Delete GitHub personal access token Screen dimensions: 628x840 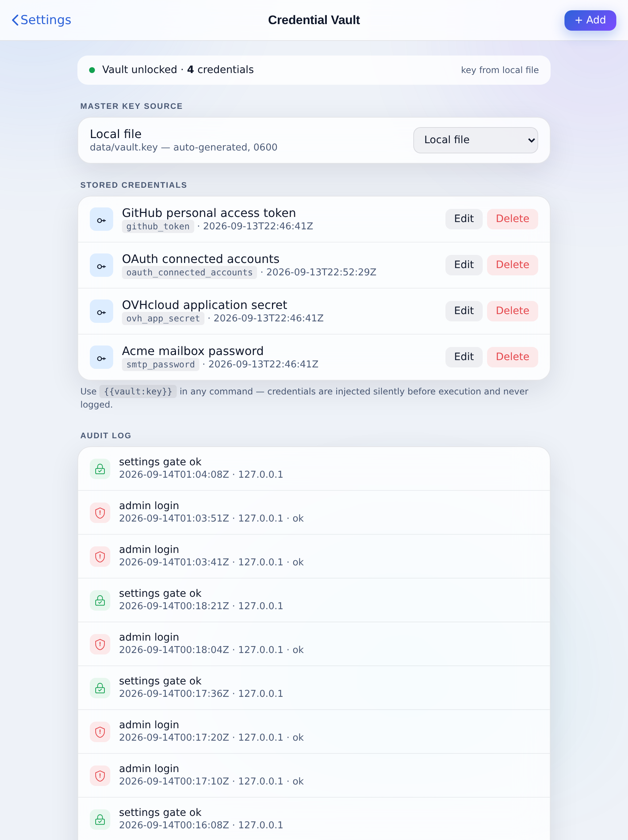click(x=512, y=219)
